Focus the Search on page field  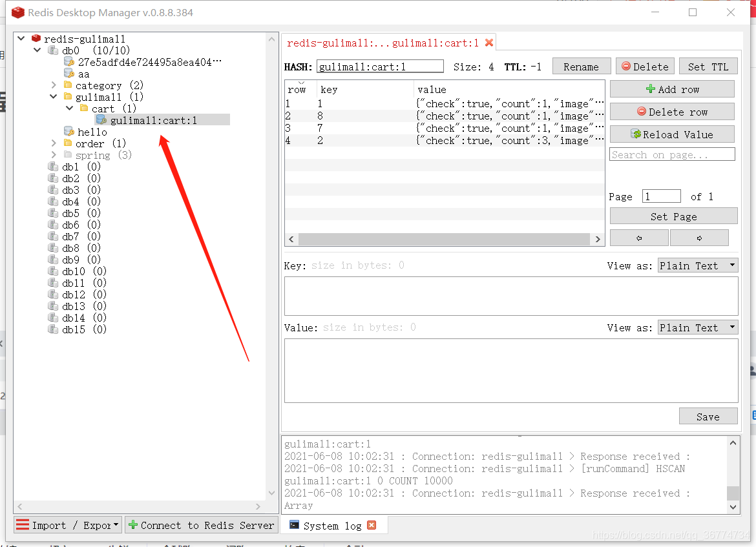(x=672, y=154)
